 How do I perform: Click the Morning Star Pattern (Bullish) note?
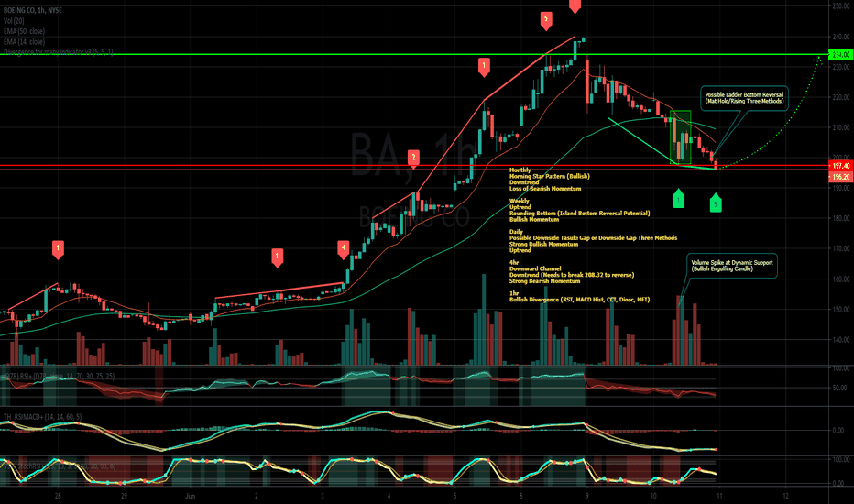(x=549, y=176)
